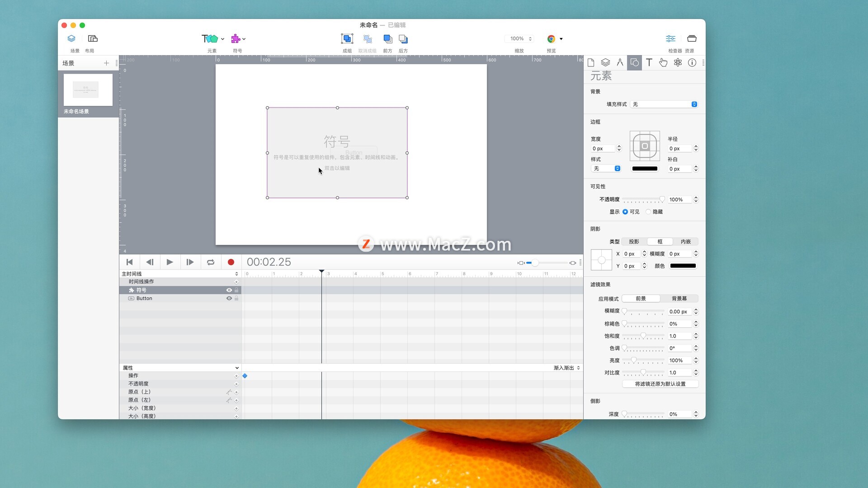Open 填充样式 fill style dropdown
The height and width of the screenshot is (488, 868).
[664, 104]
